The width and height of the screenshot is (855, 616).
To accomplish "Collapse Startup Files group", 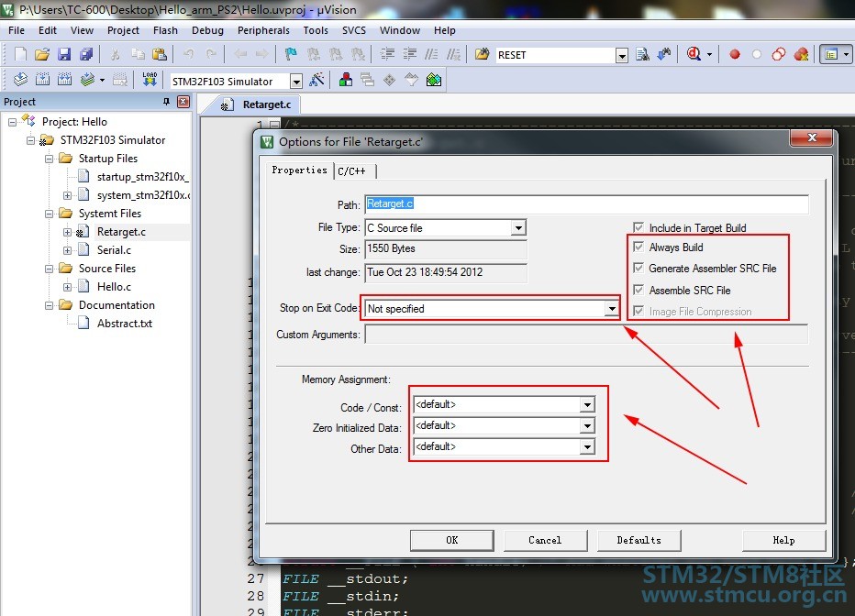I will click(49, 159).
